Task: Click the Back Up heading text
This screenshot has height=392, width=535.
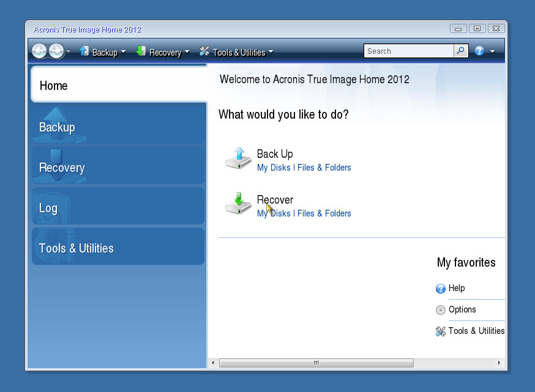Action: pos(275,154)
